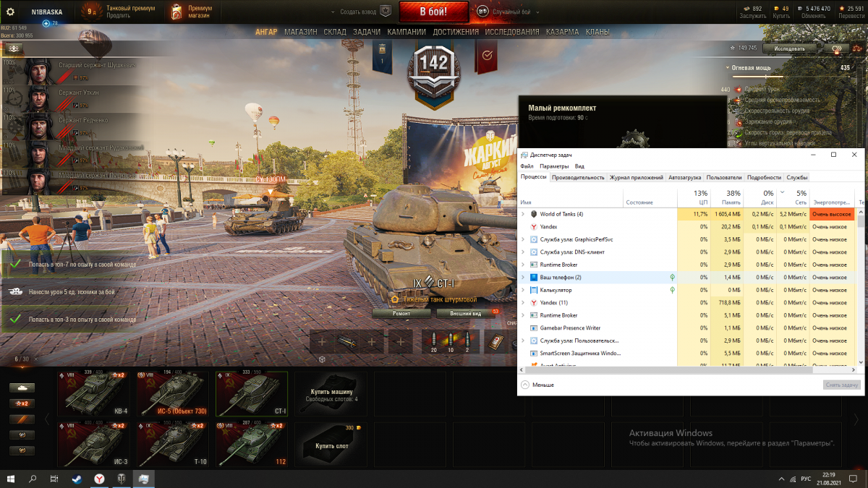Click the tank-type carousel filter

[x=22, y=388]
